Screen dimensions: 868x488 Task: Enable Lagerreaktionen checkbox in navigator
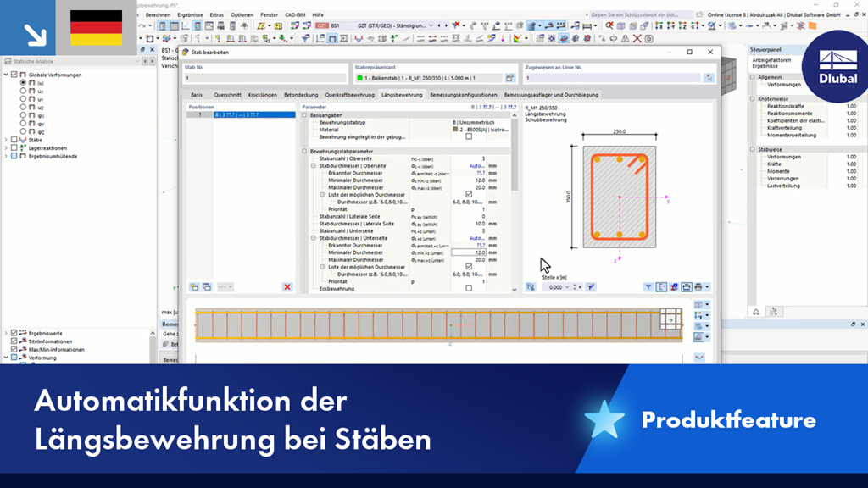coord(14,147)
